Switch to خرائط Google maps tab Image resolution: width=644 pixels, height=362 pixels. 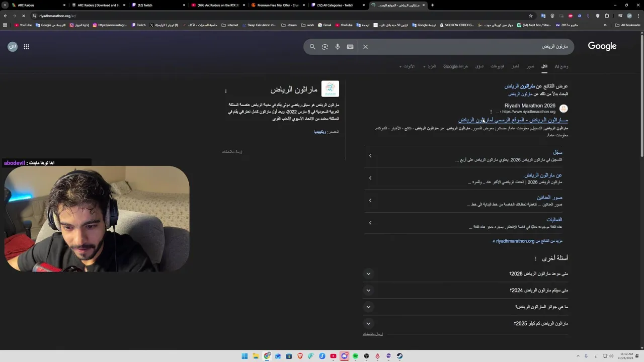pos(456,66)
